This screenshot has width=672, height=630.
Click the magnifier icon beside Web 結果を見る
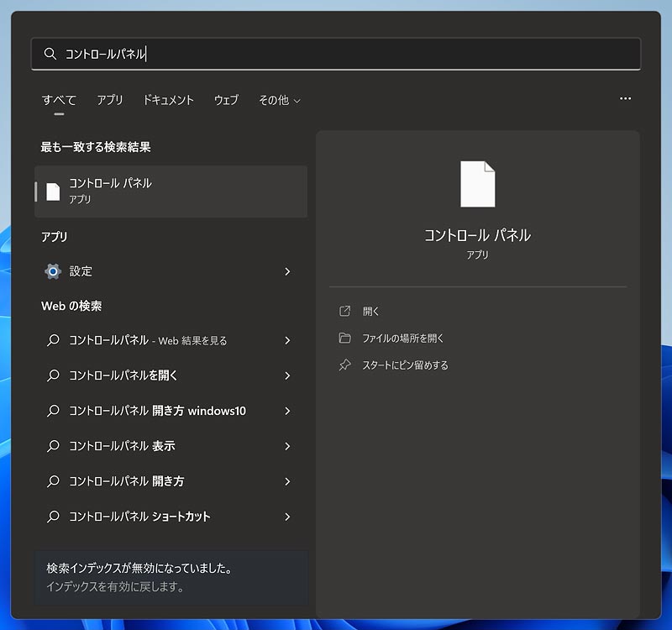(x=53, y=340)
